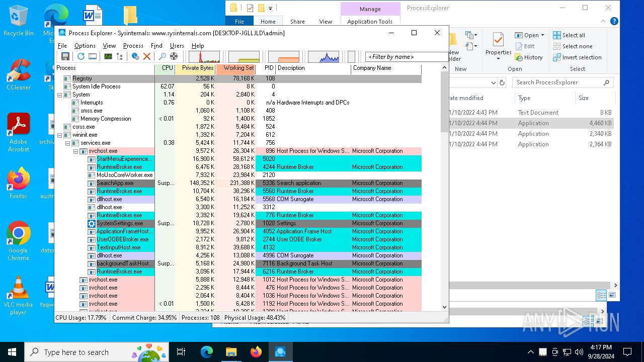Collapse the svchost.exe PID 896 node

(x=75, y=151)
